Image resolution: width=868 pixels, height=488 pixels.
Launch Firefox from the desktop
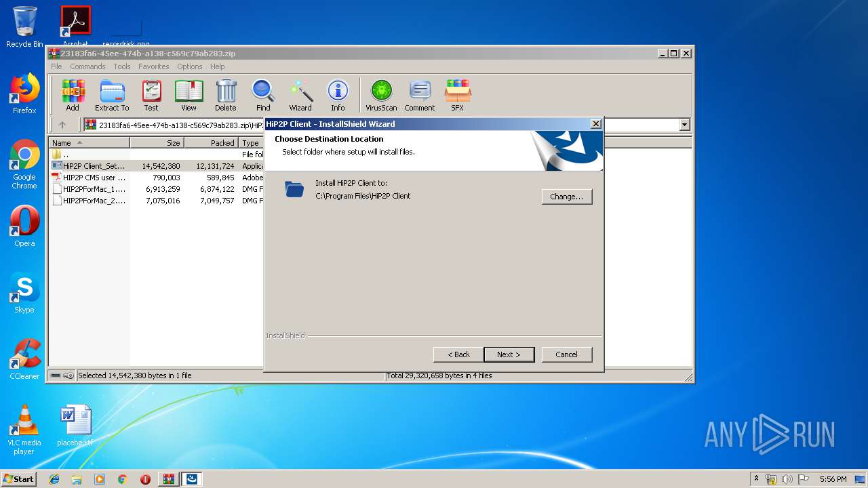(24, 94)
